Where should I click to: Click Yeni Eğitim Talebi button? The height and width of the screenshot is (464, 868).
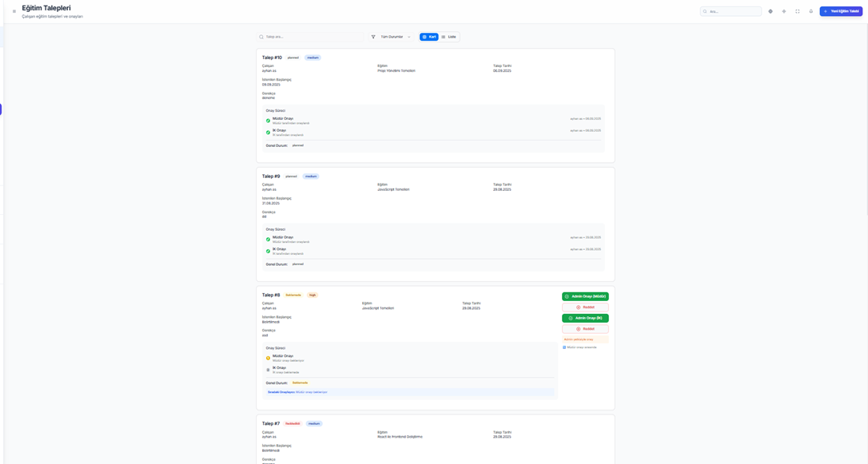coord(841,11)
